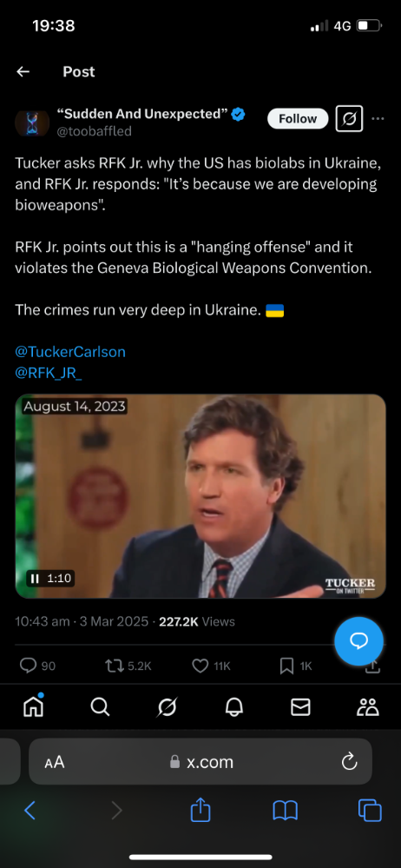
Task: Open Safari AA page settings menu
Action: click(54, 762)
